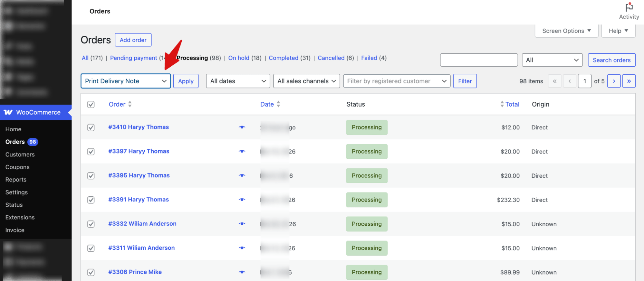Uncheck order #3332 Wiliam Anderson
Viewport: 644px width, 281px height.
[x=91, y=224]
